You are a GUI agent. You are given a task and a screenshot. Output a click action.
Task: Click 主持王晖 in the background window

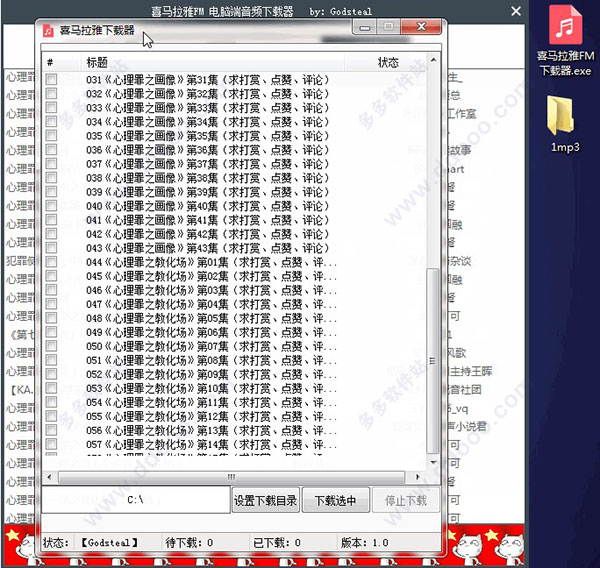tap(471, 371)
